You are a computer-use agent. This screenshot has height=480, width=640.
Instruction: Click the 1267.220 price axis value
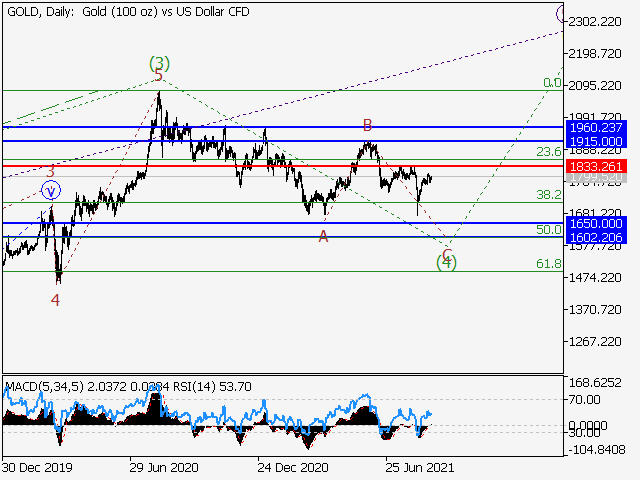point(595,342)
